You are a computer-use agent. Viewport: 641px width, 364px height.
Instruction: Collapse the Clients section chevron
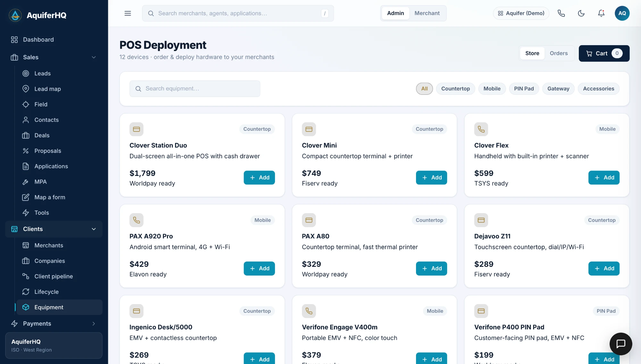94,229
